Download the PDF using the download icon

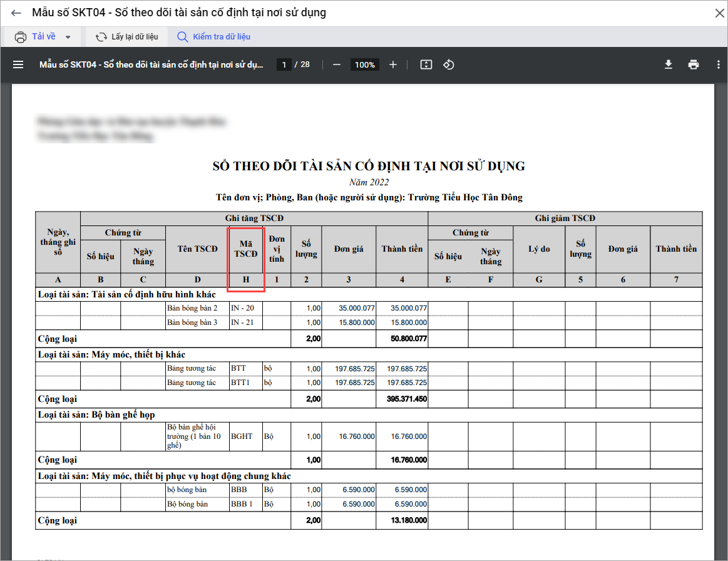coord(669,64)
